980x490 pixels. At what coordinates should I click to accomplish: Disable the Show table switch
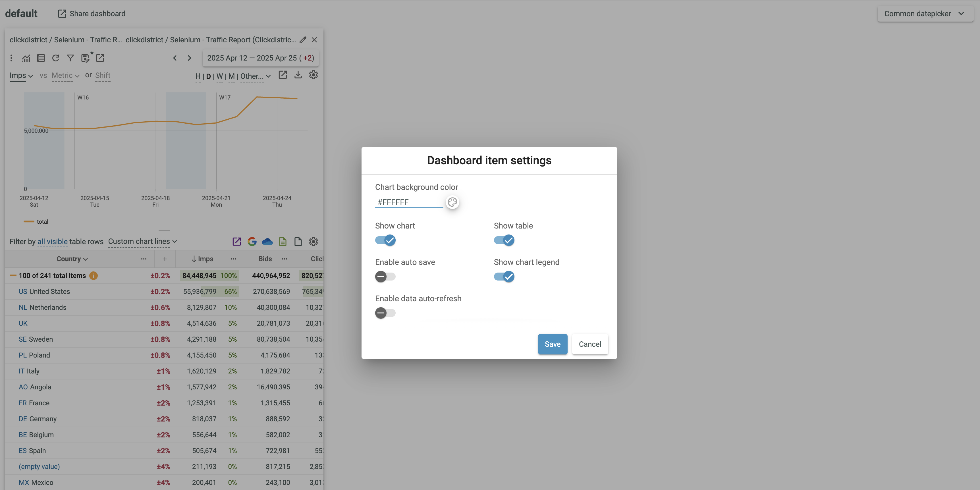tap(504, 240)
